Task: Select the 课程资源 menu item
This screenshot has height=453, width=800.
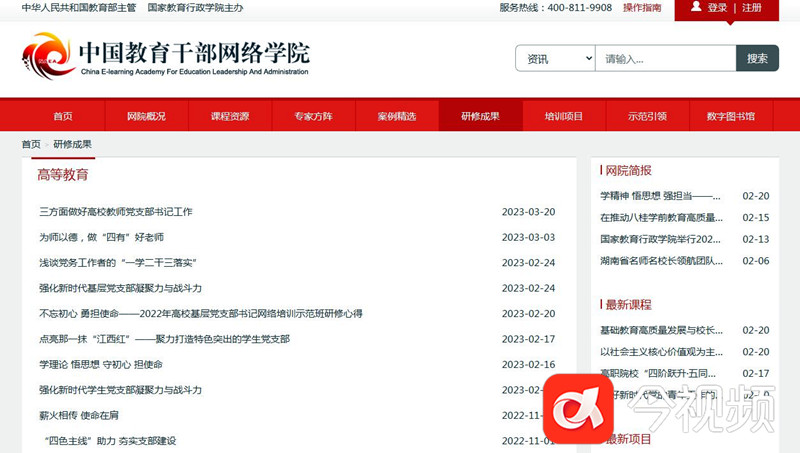Action: tap(230, 116)
